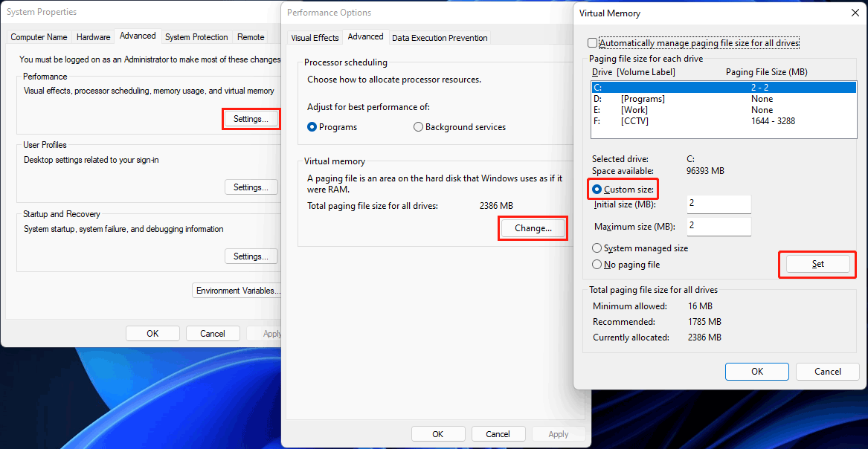This screenshot has height=449, width=868.
Task: Open Environment Variables settings
Action: (x=237, y=290)
